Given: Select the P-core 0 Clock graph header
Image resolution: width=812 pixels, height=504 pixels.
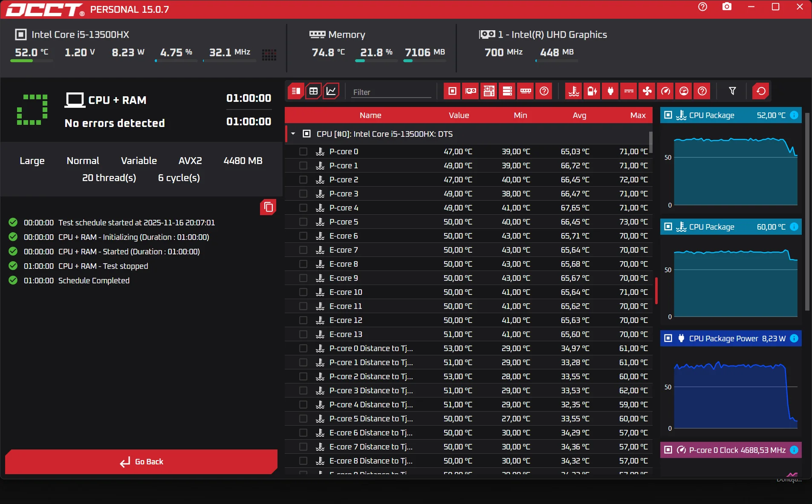Looking at the screenshot, I should point(731,450).
